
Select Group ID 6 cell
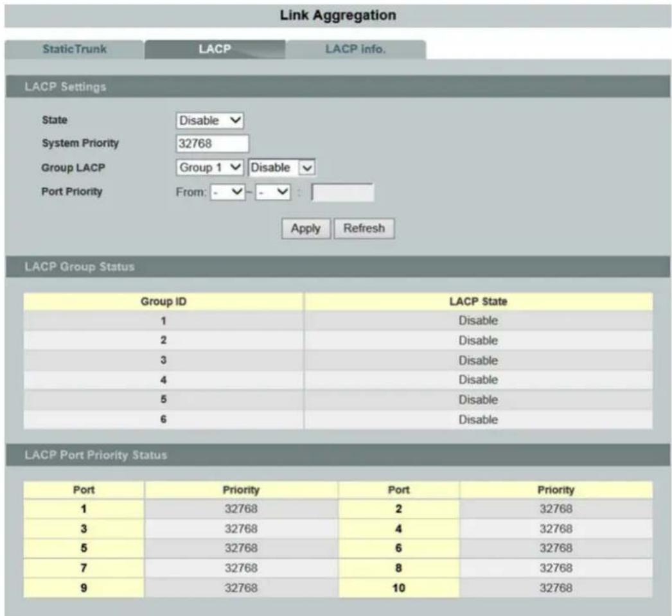[163, 419]
